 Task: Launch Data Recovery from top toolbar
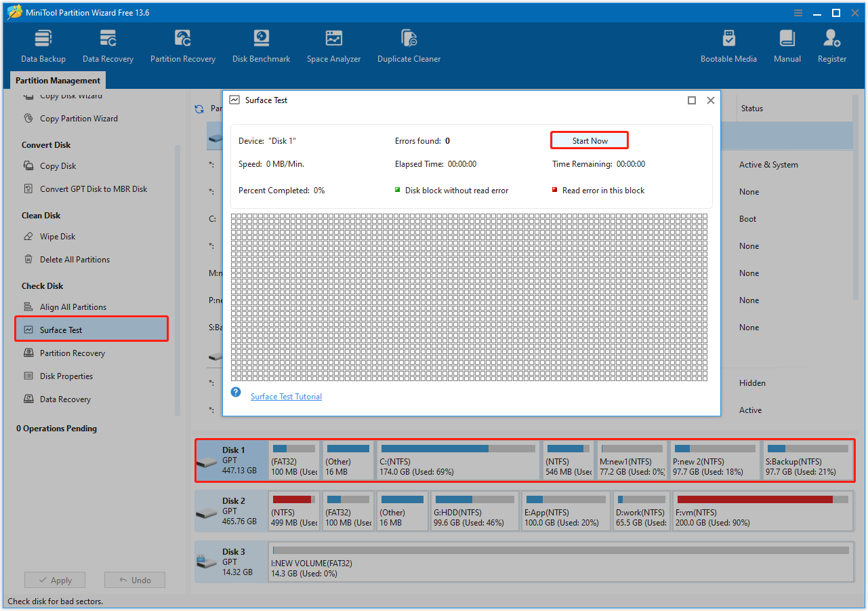click(x=108, y=46)
